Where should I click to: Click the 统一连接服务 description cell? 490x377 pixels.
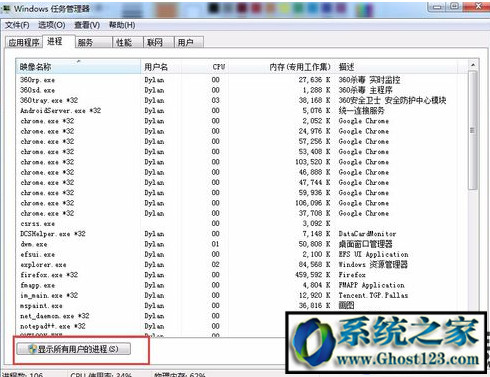tap(362, 111)
